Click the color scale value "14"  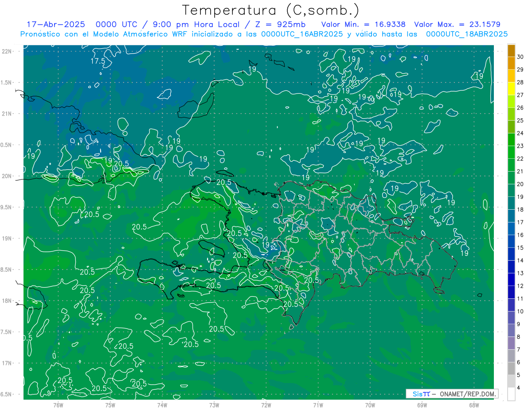pos(520,261)
